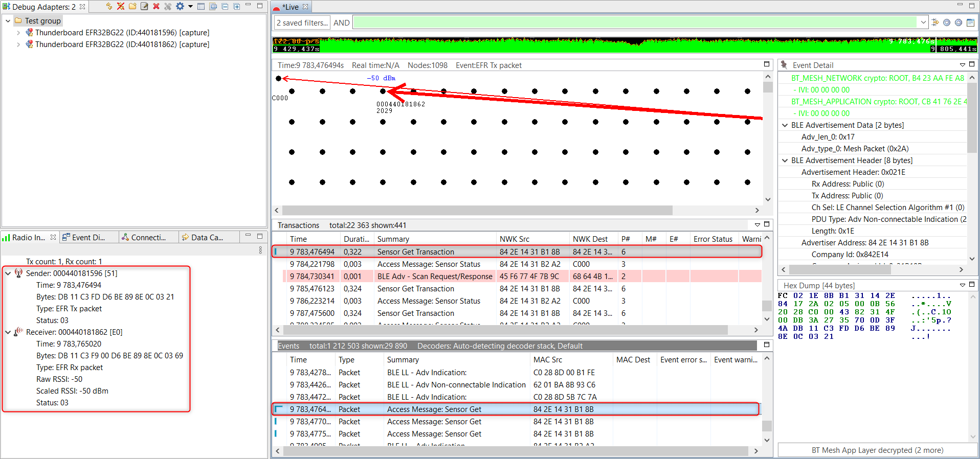
Task: Collapse the Sender: 000440181596 node
Action: [x=8, y=273]
